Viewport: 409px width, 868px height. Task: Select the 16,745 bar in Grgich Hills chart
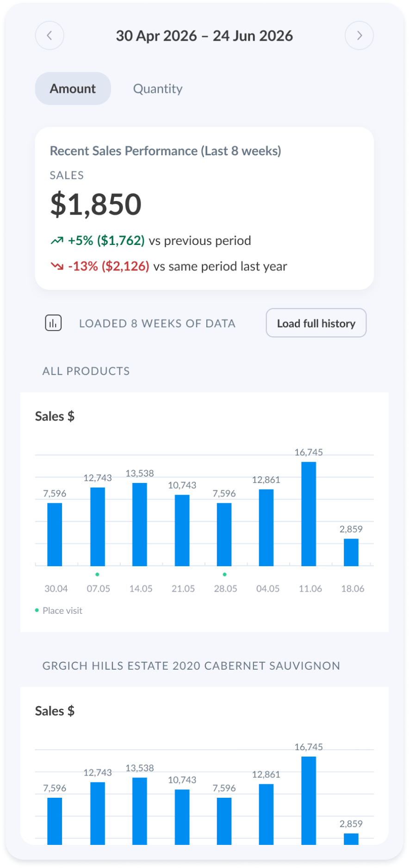click(309, 801)
